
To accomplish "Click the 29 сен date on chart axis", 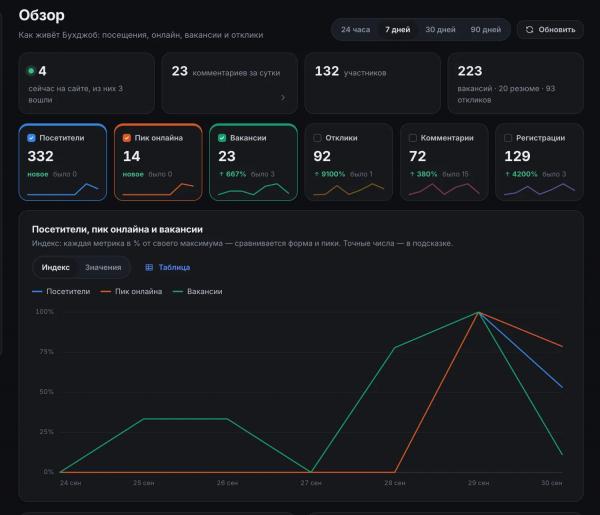I will [478, 483].
